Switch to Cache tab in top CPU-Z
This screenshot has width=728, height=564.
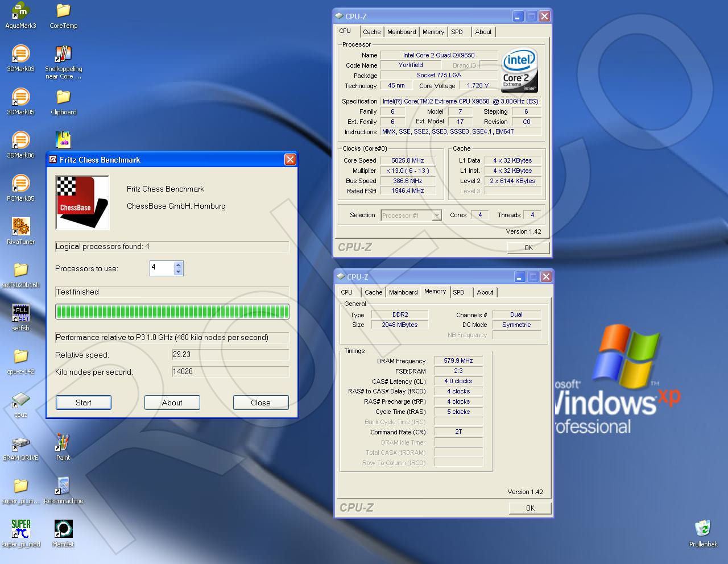point(371,32)
